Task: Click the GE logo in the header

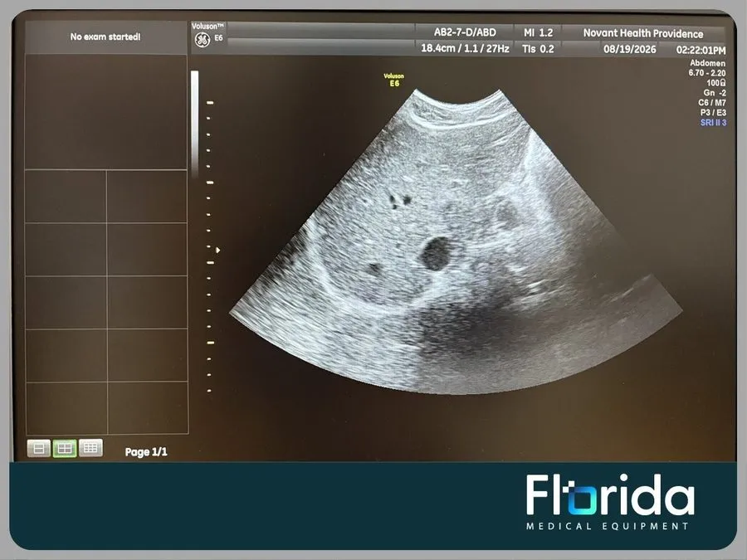Action: pos(203,40)
